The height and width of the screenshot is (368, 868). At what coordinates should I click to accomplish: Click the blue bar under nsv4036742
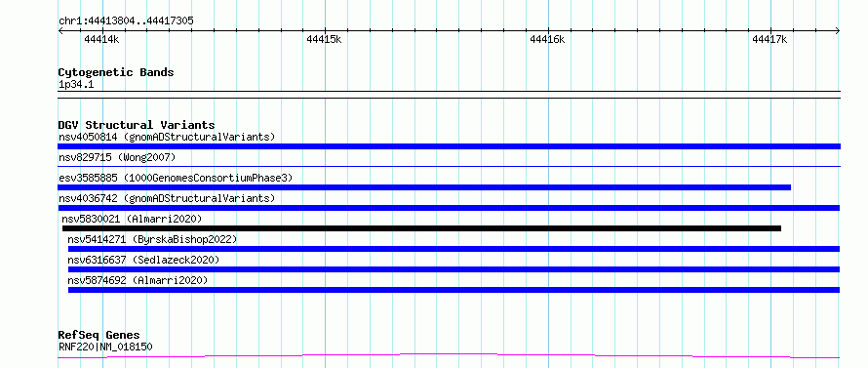(449, 208)
